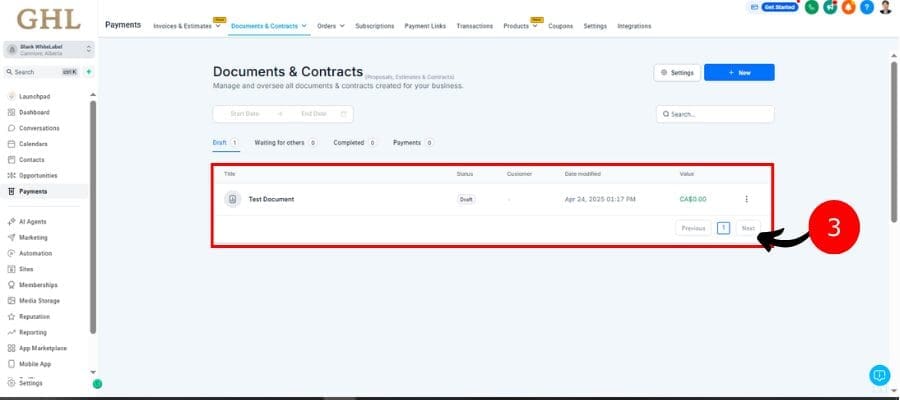This screenshot has height=400, width=900.
Task: Switch to the Completed tab
Action: click(x=354, y=142)
